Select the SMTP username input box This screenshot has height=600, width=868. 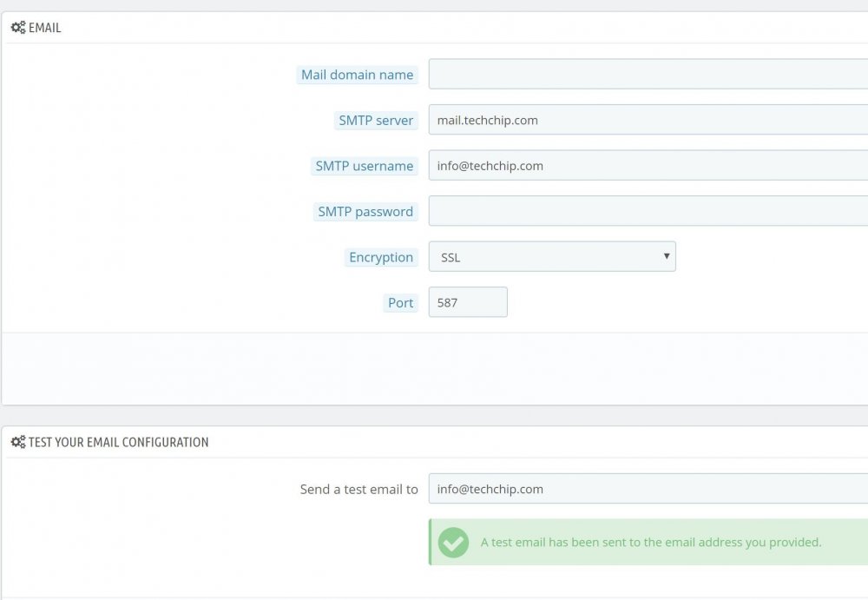pyautogui.click(x=648, y=166)
